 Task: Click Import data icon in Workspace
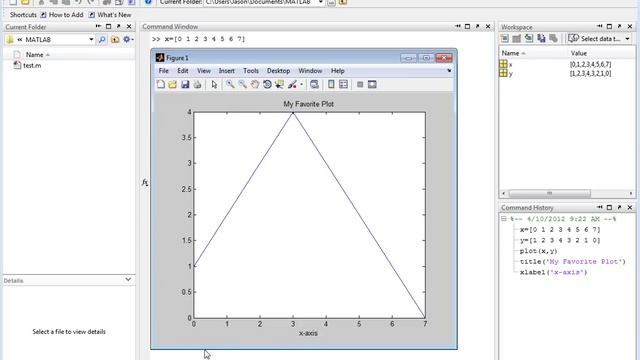[529, 38]
